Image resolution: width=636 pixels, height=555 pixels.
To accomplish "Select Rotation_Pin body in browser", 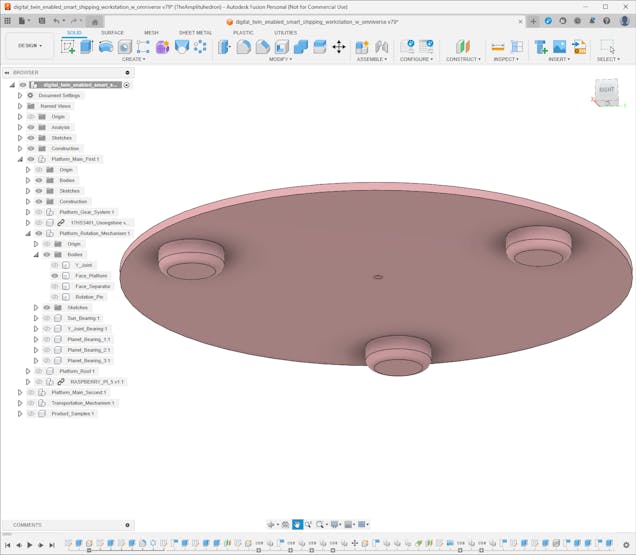I will pyautogui.click(x=90, y=297).
